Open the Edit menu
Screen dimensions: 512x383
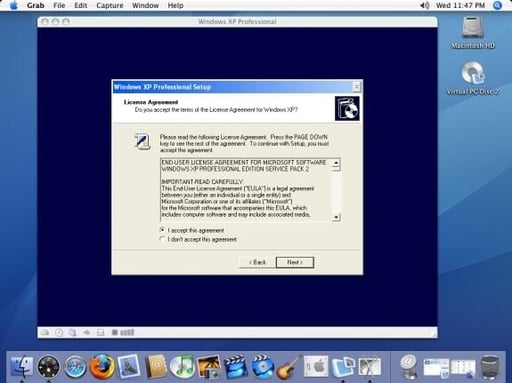[80, 5]
